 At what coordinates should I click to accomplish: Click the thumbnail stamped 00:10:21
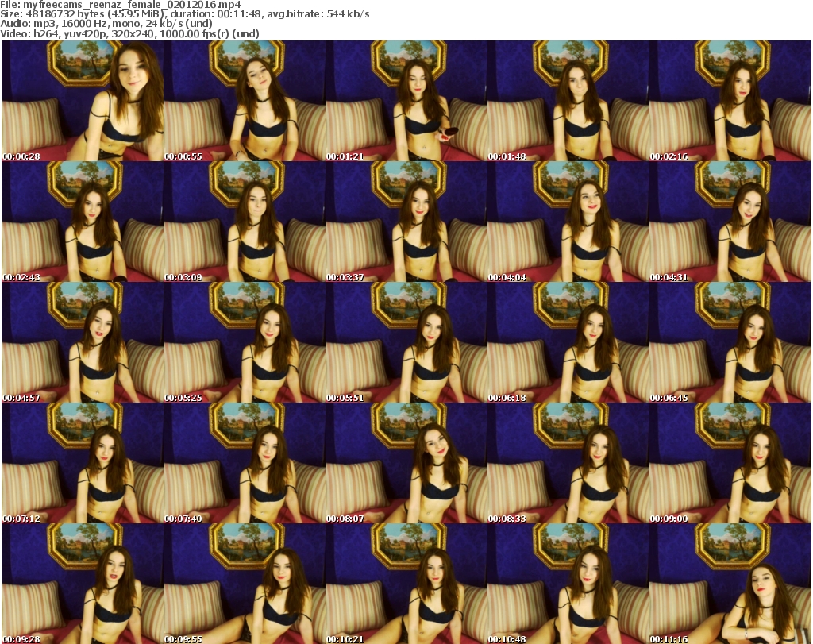(x=406, y=584)
